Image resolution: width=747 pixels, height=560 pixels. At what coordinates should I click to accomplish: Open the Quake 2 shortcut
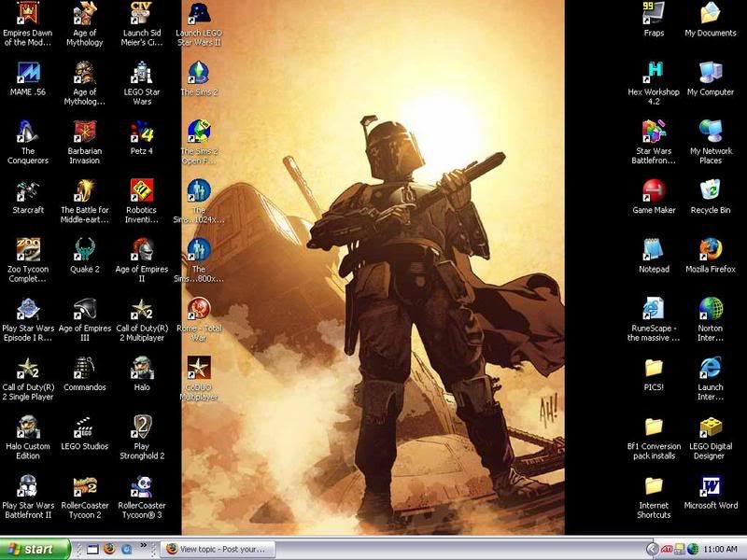pos(84,256)
